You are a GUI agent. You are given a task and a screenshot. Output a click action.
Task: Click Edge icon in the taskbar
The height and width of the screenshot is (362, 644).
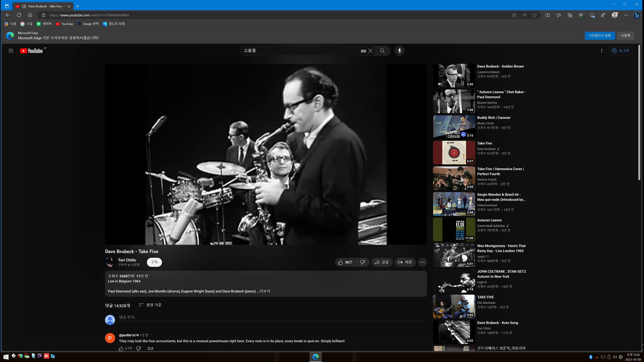click(315, 357)
